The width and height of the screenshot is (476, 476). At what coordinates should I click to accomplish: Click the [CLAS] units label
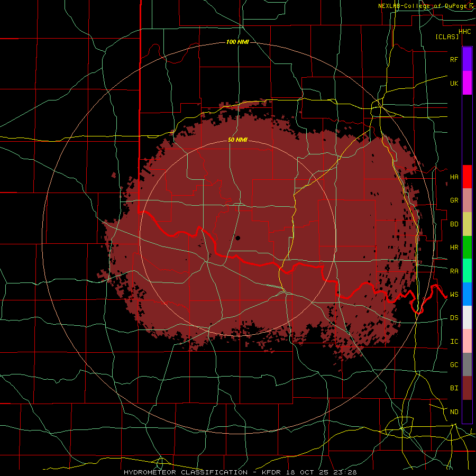point(447,37)
